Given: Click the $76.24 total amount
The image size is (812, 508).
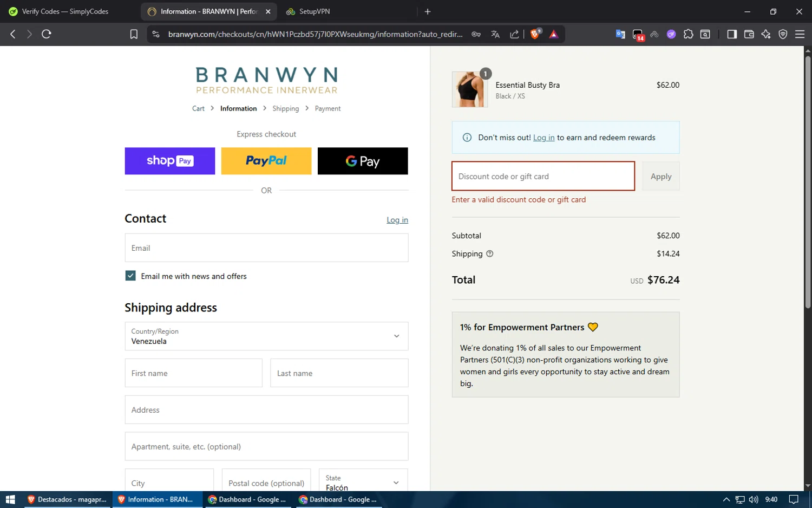Looking at the screenshot, I should coord(663,280).
